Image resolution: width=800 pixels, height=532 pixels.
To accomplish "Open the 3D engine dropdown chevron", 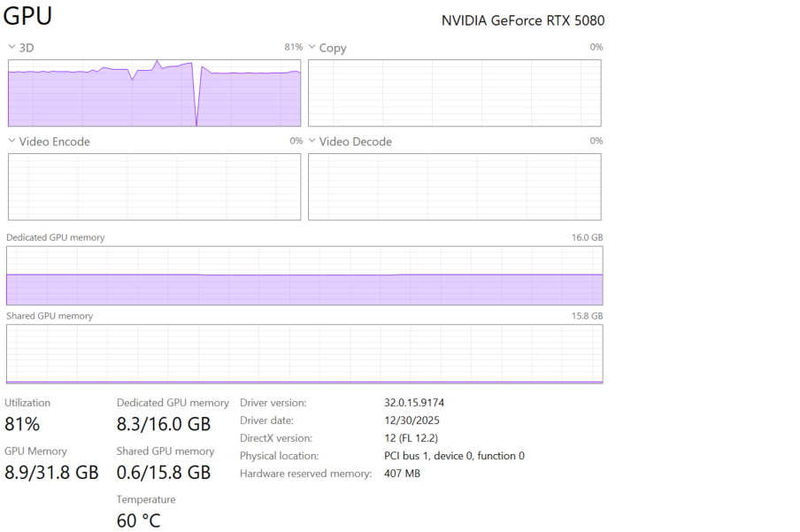I will [x=12, y=47].
